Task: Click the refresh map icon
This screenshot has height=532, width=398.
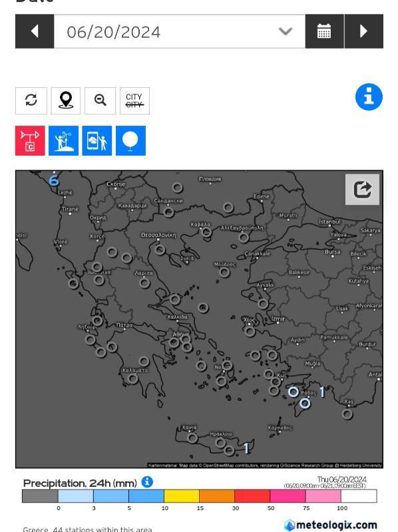Action: click(x=31, y=101)
